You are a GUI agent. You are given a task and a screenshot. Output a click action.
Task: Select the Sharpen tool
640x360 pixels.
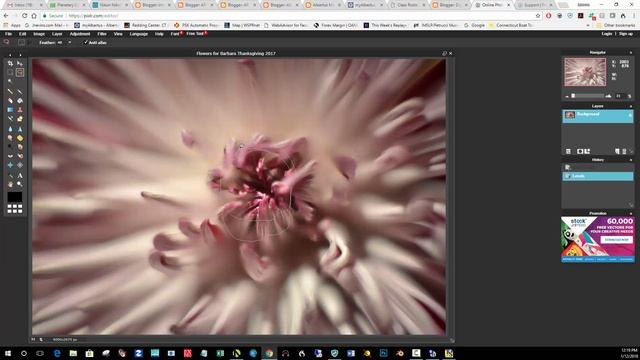pos(20,129)
